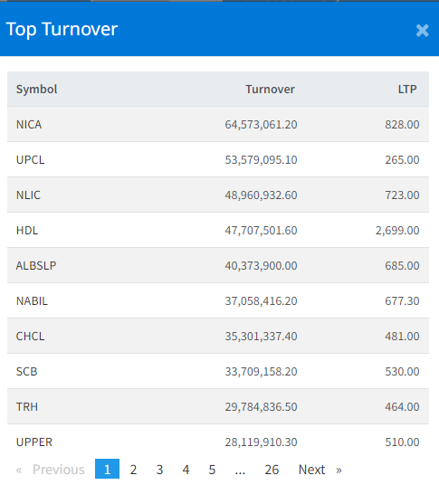Click turnover value 37,058,416.20
Screen dimensions: 439x504
coord(261,301)
